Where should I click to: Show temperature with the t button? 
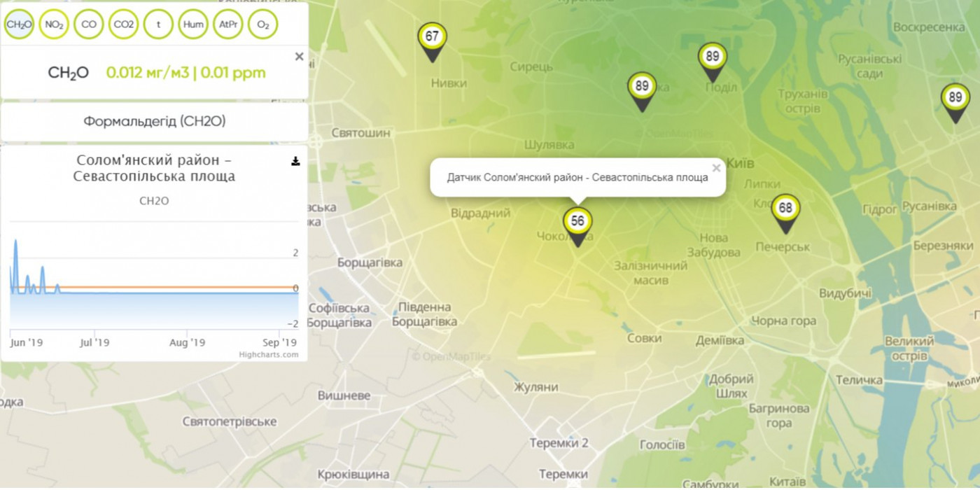(x=159, y=24)
